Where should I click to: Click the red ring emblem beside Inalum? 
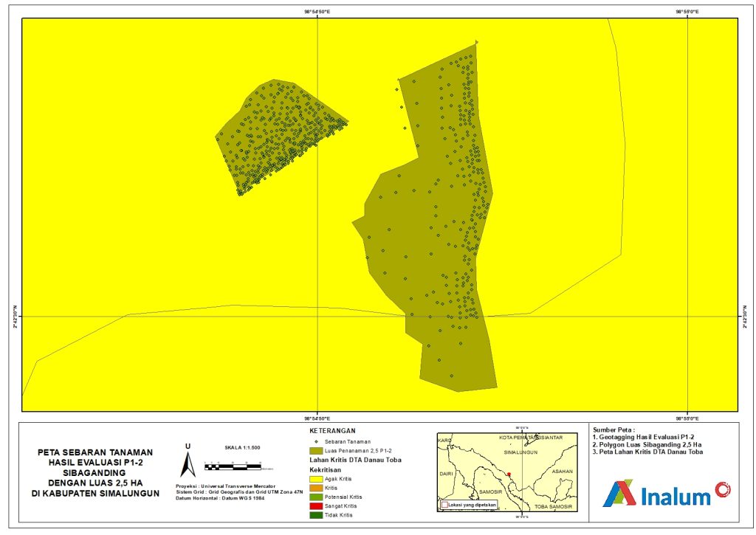pos(722,489)
